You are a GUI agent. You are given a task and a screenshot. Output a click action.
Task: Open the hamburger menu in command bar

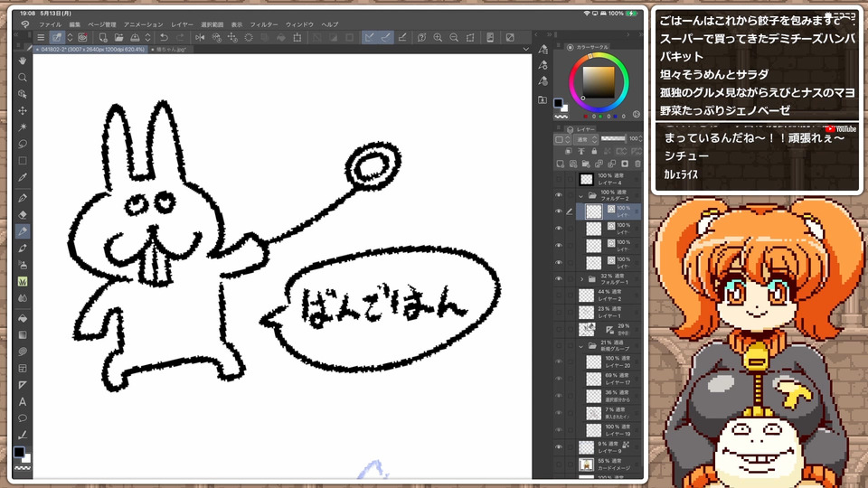[x=41, y=38]
